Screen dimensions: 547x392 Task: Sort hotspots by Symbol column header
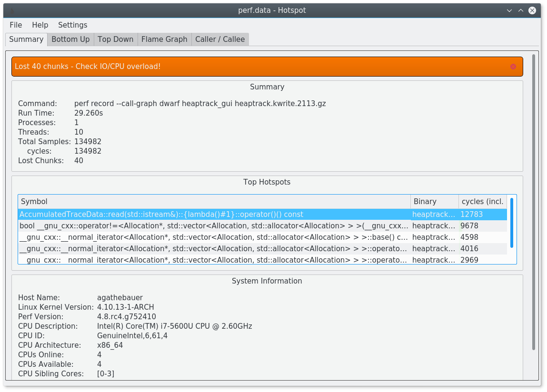coord(214,202)
